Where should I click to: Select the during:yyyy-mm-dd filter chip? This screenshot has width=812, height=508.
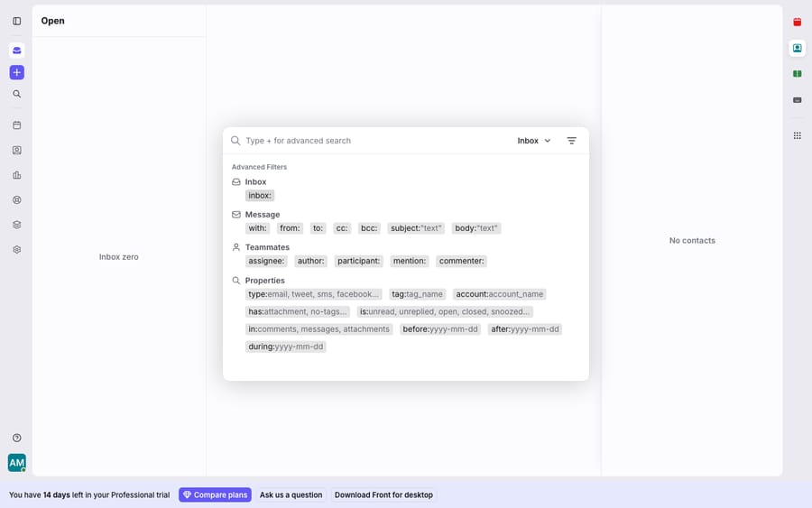coord(285,347)
